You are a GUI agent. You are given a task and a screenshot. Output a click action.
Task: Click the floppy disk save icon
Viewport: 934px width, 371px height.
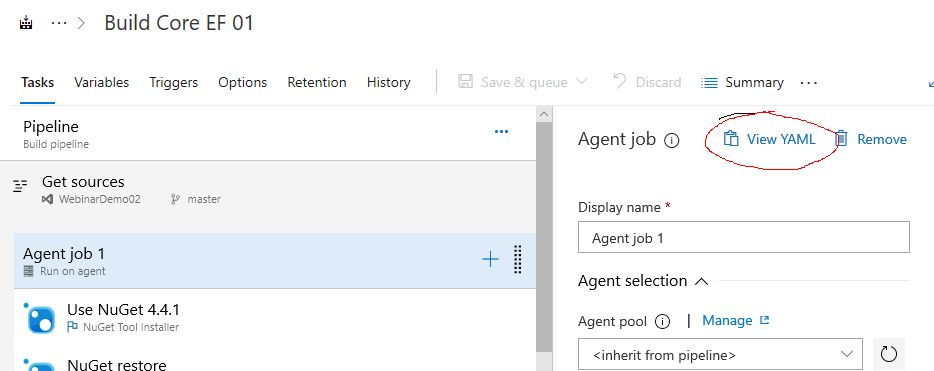(465, 82)
